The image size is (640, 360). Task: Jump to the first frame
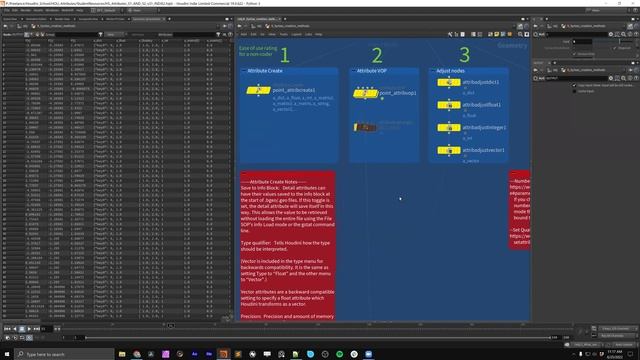click(x=7, y=329)
